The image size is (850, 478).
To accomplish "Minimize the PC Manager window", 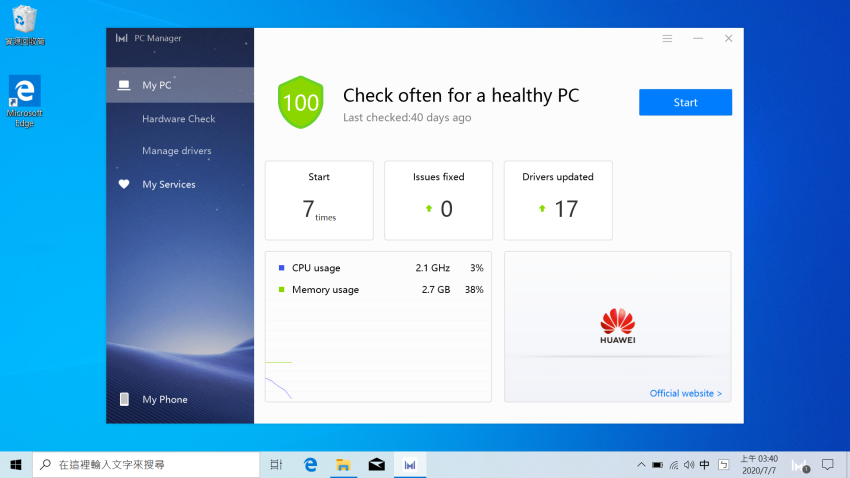I will [x=698, y=38].
